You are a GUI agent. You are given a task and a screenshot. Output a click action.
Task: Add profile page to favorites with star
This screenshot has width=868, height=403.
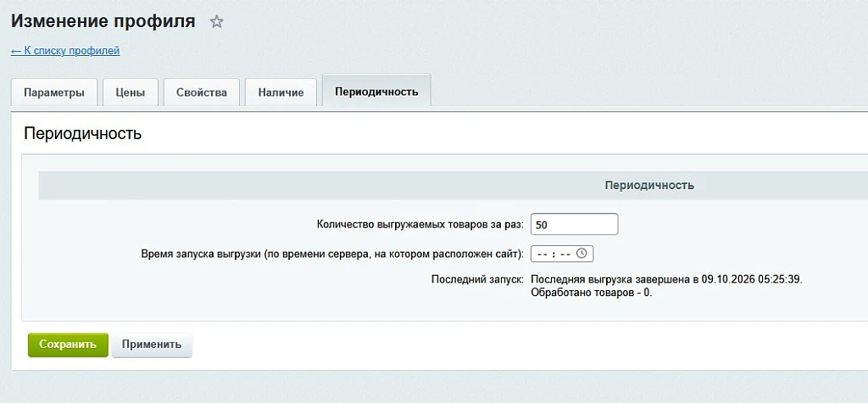[216, 22]
